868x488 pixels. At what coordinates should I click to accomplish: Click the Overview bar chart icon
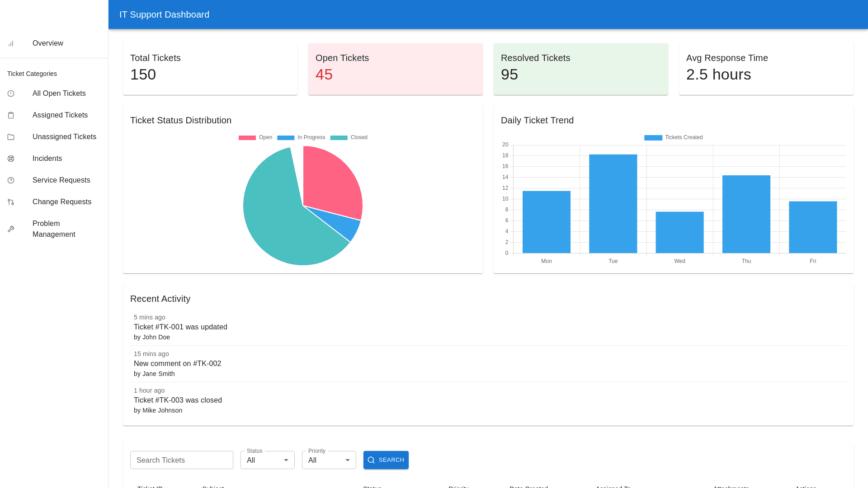(11, 43)
